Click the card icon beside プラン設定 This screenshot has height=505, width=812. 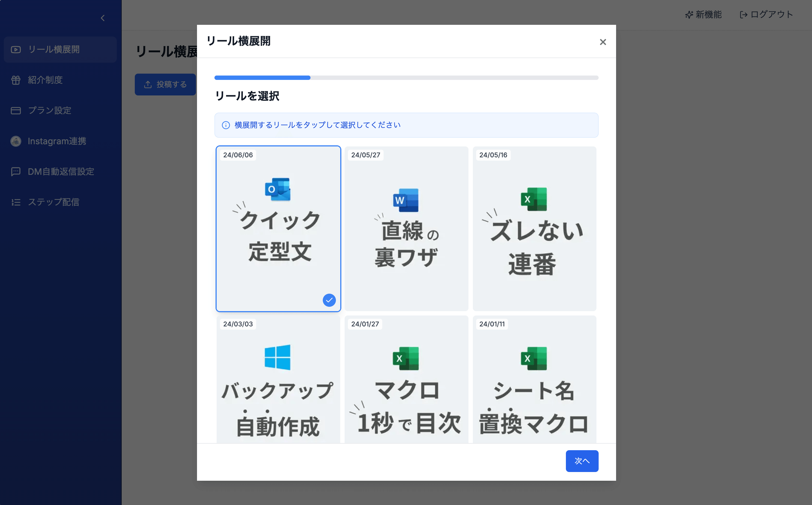pos(16,110)
